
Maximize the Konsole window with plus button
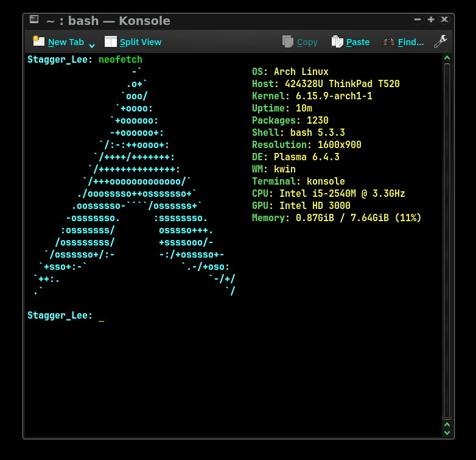[x=431, y=19]
